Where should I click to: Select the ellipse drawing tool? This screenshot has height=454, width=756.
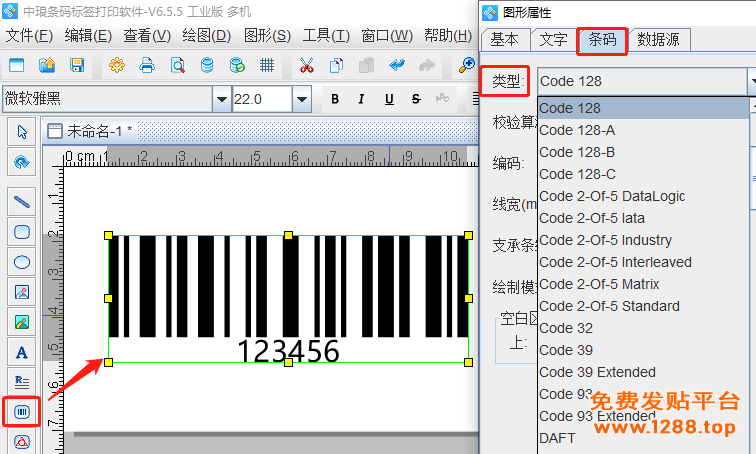pyautogui.click(x=22, y=262)
